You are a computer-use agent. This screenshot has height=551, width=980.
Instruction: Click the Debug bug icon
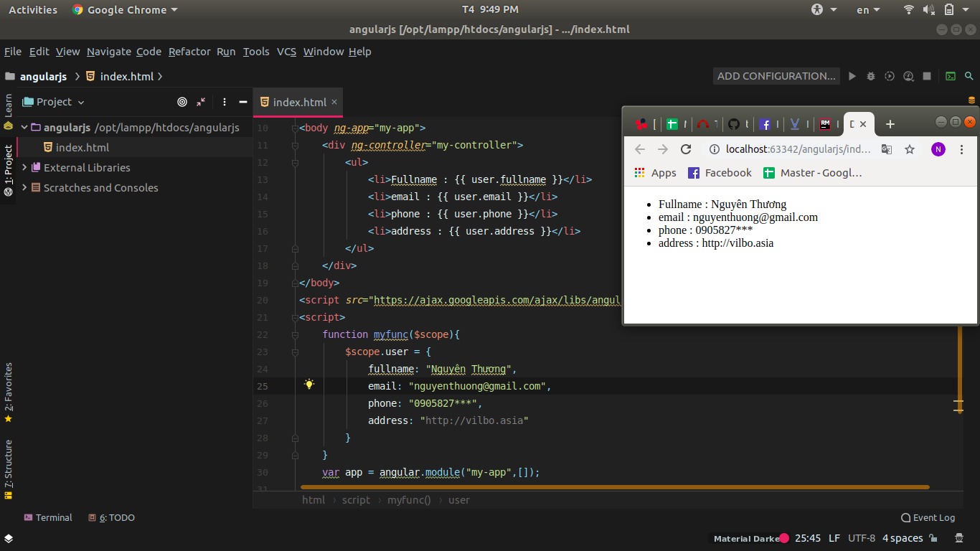(871, 76)
